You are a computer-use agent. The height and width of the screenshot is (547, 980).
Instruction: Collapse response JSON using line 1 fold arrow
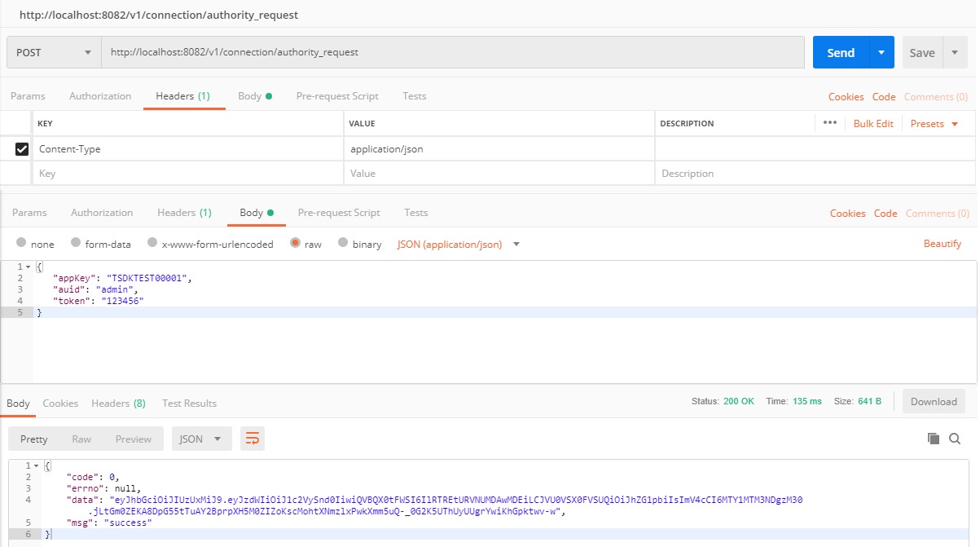(x=37, y=465)
